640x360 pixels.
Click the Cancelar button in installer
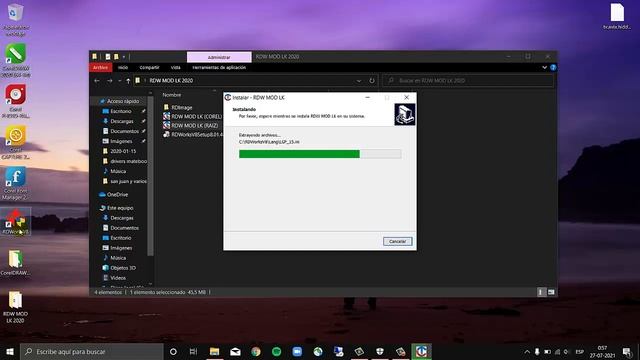398,241
